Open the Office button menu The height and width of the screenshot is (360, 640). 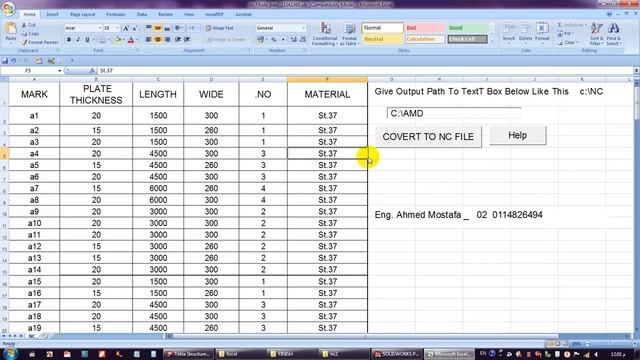[x=9, y=9]
